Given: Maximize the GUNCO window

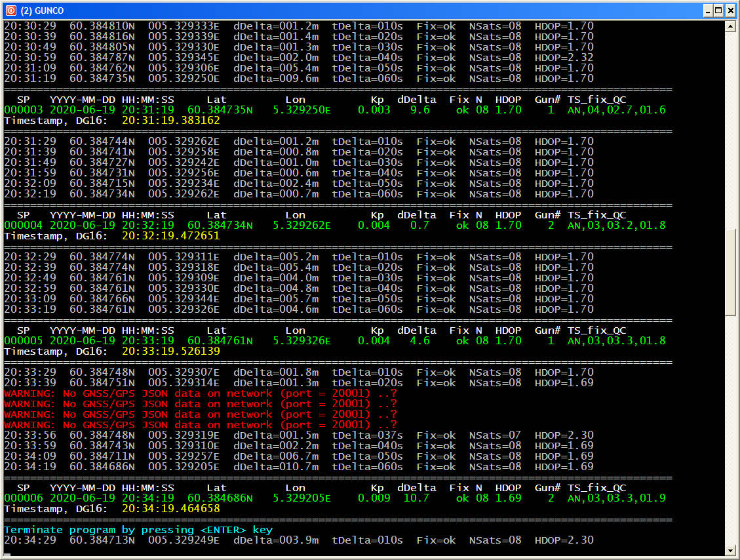Looking at the screenshot, I should tap(718, 10).
